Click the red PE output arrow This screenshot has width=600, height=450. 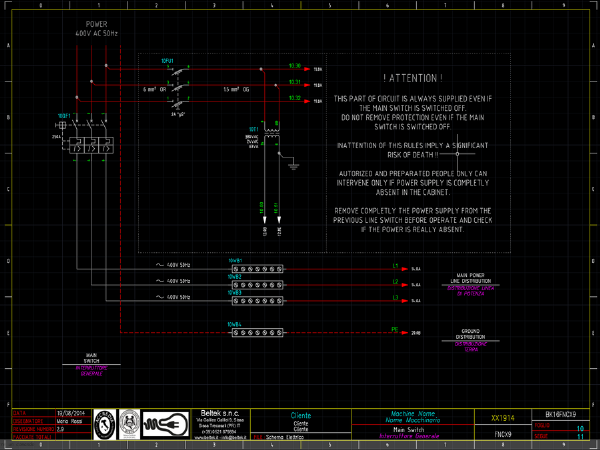click(x=405, y=333)
